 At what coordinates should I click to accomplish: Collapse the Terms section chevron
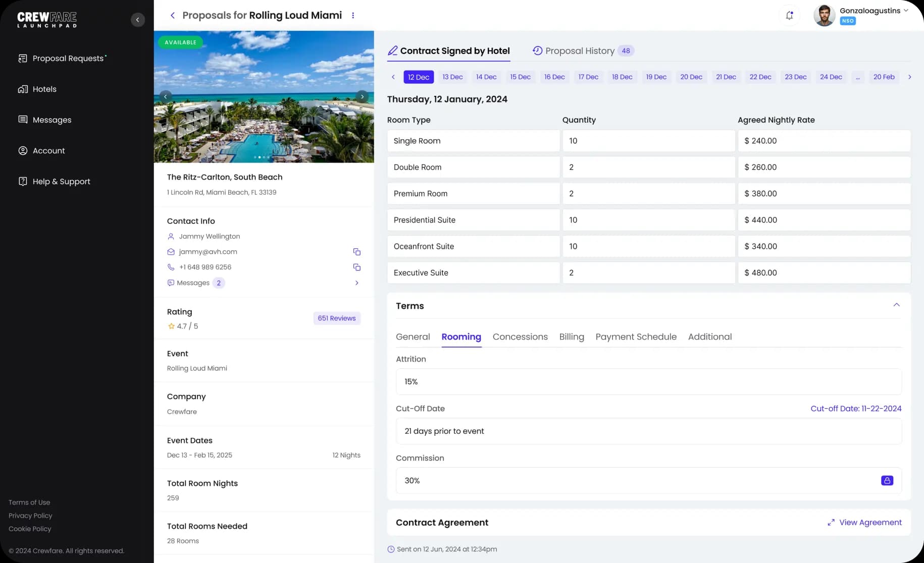897,305
